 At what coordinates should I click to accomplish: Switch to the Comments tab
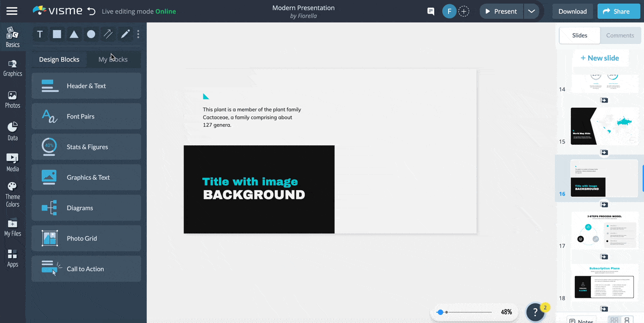620,35
